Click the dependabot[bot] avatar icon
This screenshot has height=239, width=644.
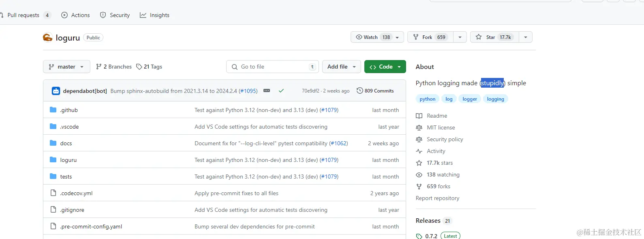[x=56, y=91]
